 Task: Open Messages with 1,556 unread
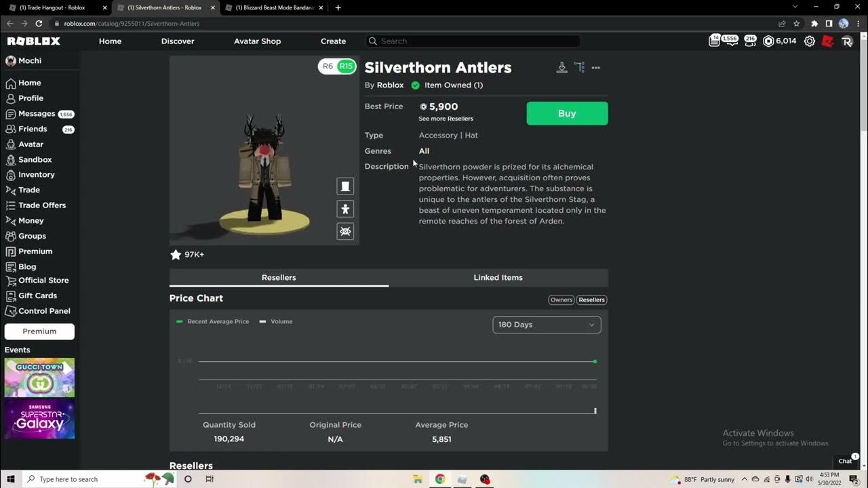[39, 114]
